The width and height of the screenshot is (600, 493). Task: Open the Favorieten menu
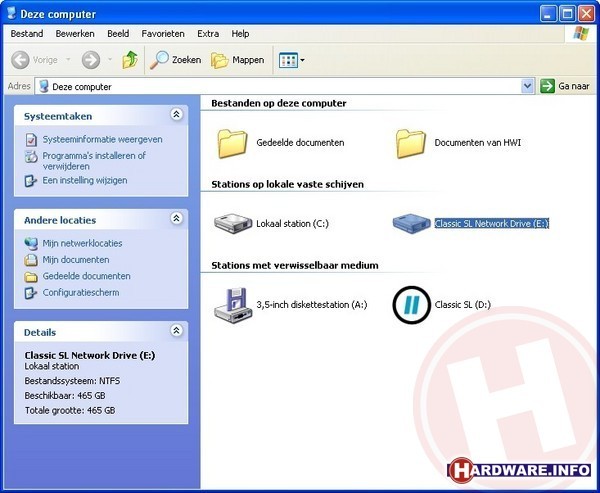[x=163, y=34]
